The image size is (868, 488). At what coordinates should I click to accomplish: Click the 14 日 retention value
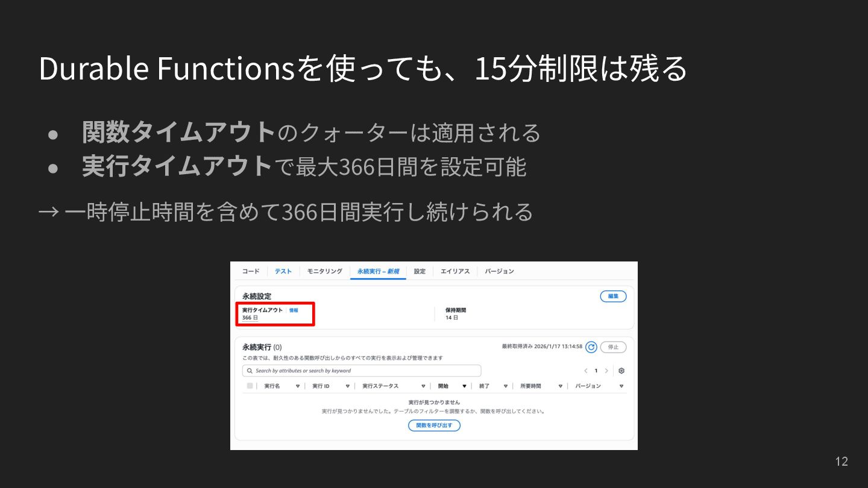[451, 318]
